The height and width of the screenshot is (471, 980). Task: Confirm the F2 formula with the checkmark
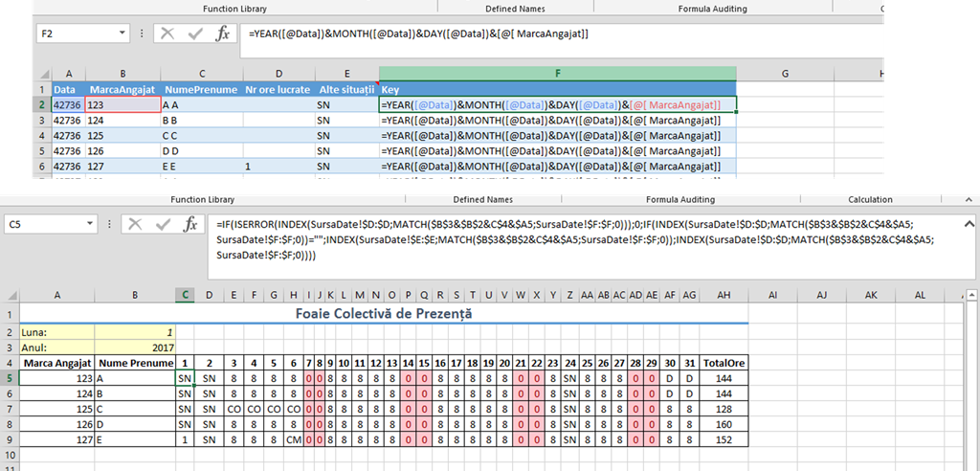[x=195, y=34]
